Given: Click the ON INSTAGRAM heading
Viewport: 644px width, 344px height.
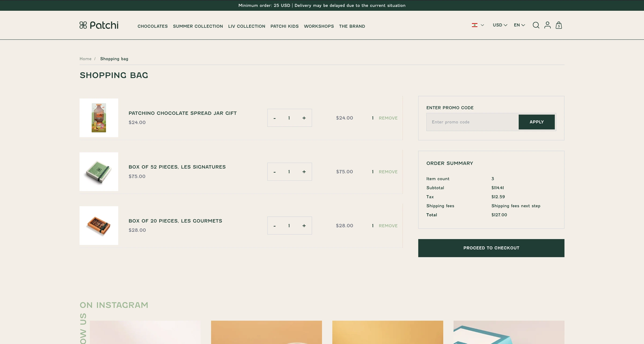Looking at the screenshot, I should click(x=114, y=305).
